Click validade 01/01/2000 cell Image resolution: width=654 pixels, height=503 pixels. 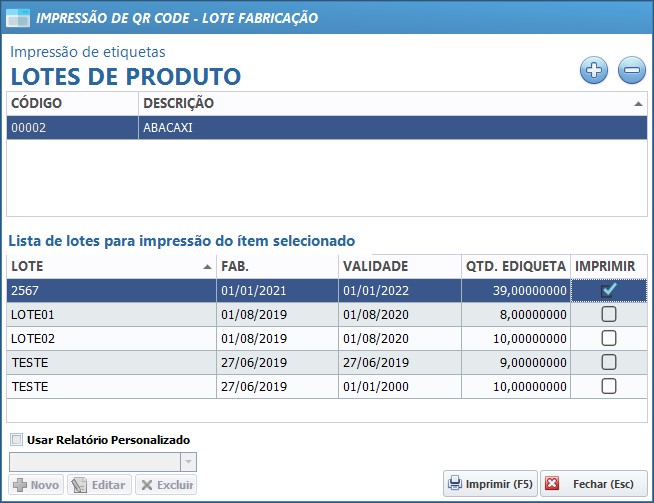click(400, 386)
